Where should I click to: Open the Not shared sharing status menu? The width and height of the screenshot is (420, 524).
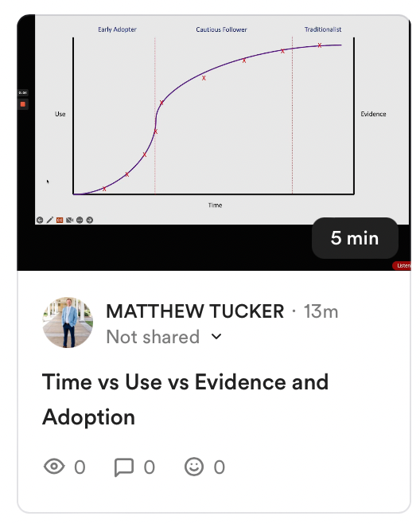pos(164,337)
